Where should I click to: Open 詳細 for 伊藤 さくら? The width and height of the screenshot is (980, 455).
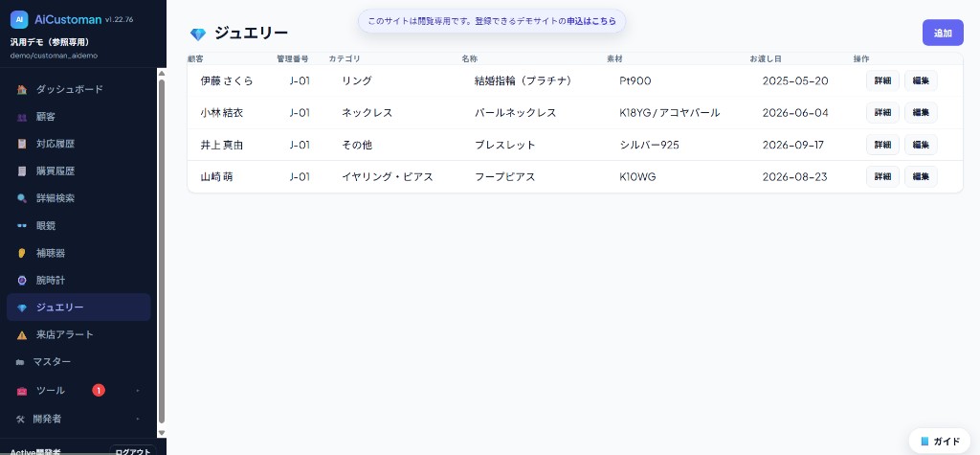tap(882, 80)
